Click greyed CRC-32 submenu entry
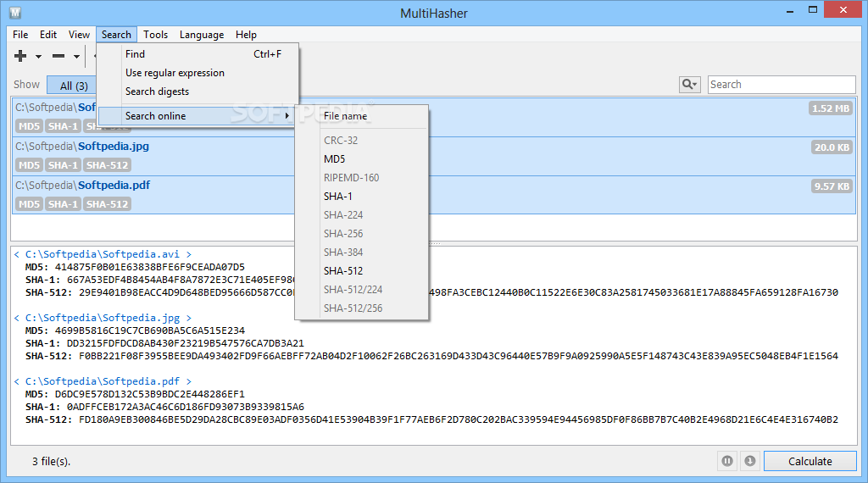This screenshot has width=868, height=483. pos(361,141)
